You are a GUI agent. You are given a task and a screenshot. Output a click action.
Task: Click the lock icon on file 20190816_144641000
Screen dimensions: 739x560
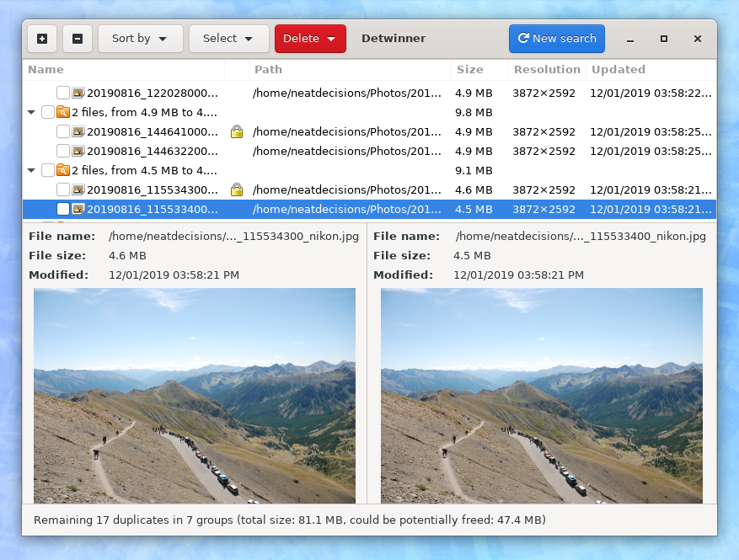237,131
